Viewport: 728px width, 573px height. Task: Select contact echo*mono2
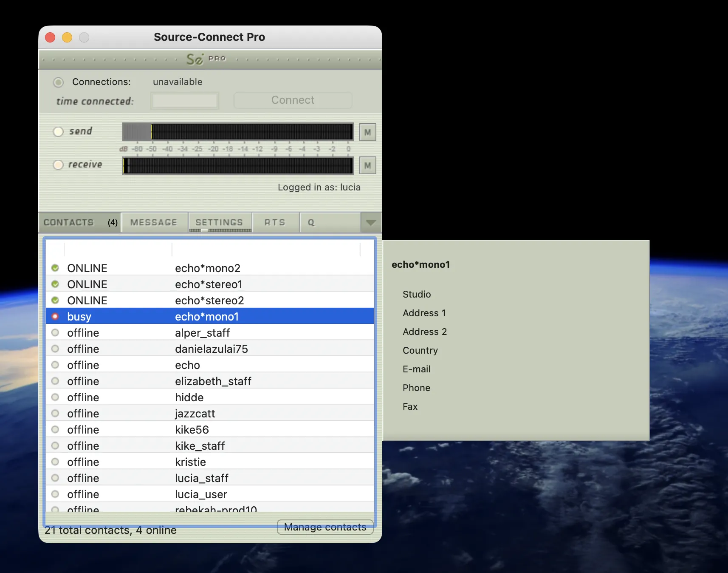(x=210, y=268)
